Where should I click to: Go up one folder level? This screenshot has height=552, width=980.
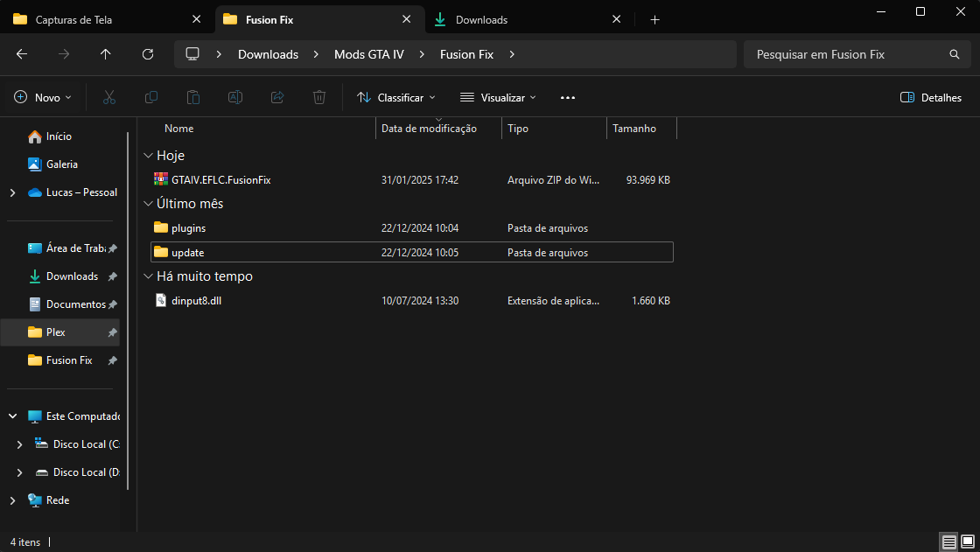pos(106,54)
